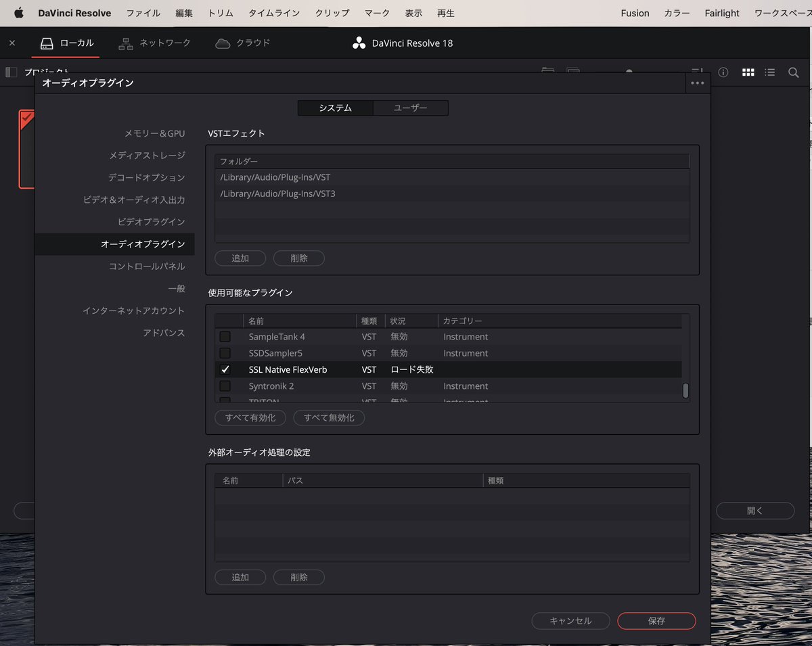Open 一般 settings

pyautogui.click(x=177, y=289)
